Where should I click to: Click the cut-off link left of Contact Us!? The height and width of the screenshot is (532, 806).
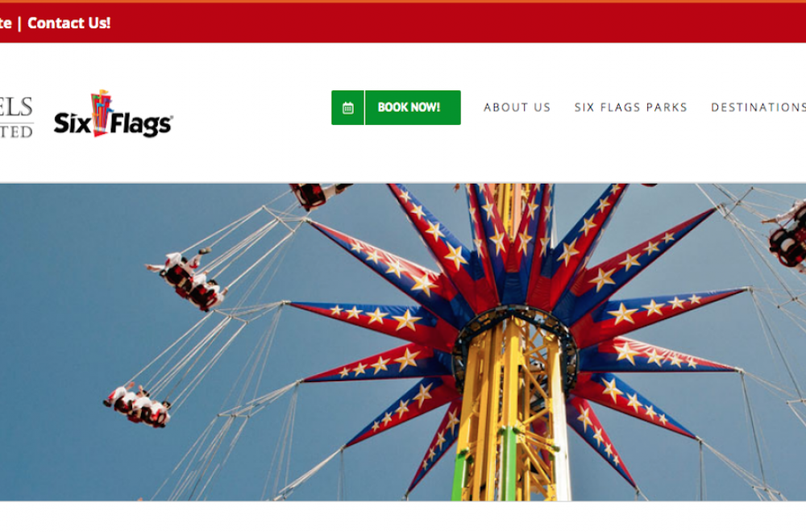[6, 23]
